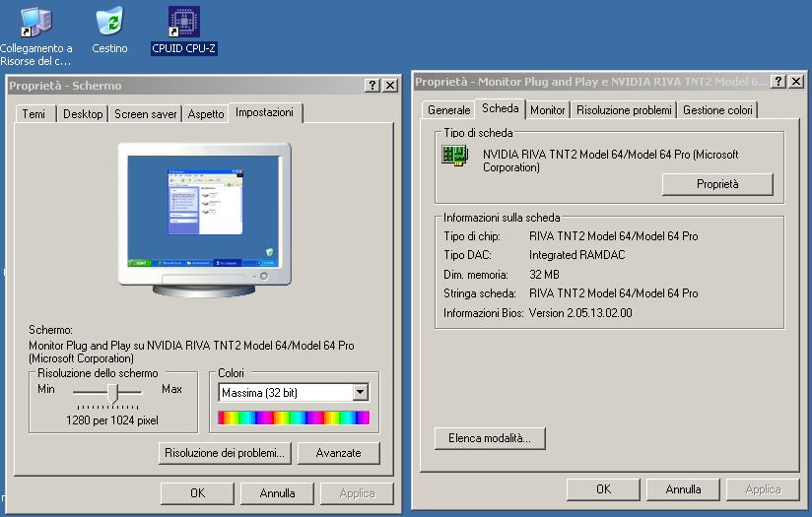Click the 'Max' label of resolution slider
This screenshot has width=812, height=517.
click(171, 389)
